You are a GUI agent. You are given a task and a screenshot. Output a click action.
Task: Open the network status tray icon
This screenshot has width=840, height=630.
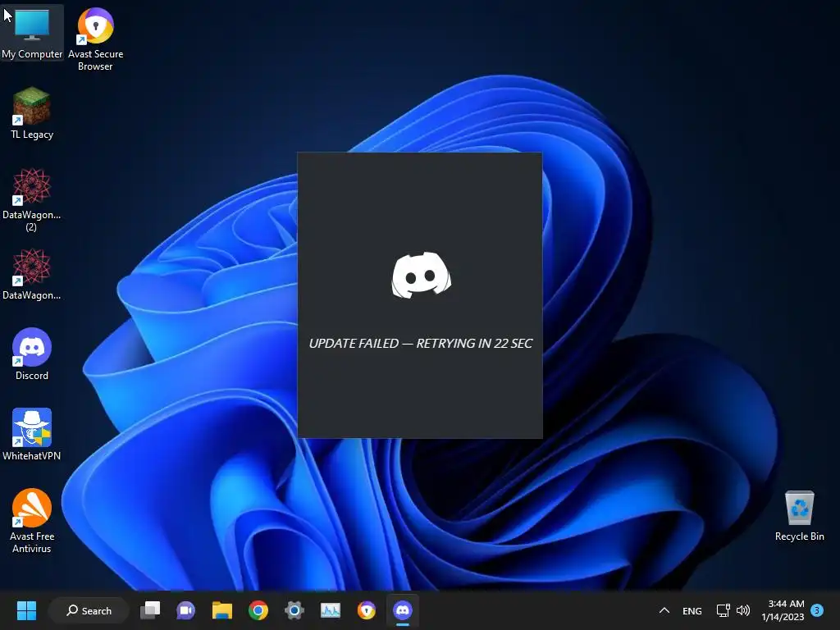tap(724, 610)
